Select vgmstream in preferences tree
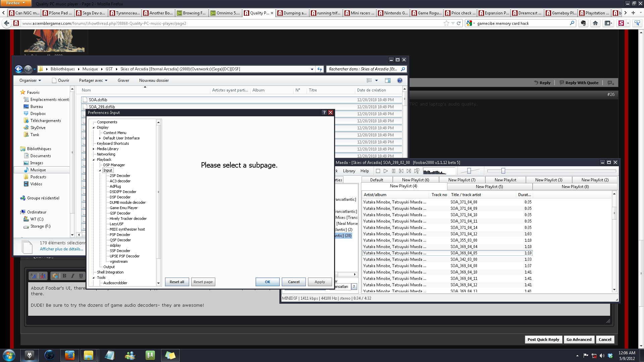Screen dimensions: 644x362 118,261
